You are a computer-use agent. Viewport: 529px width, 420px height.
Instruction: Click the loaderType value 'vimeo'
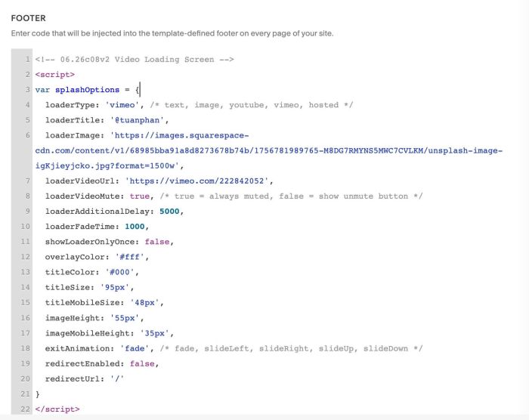(x=122, y=105)
